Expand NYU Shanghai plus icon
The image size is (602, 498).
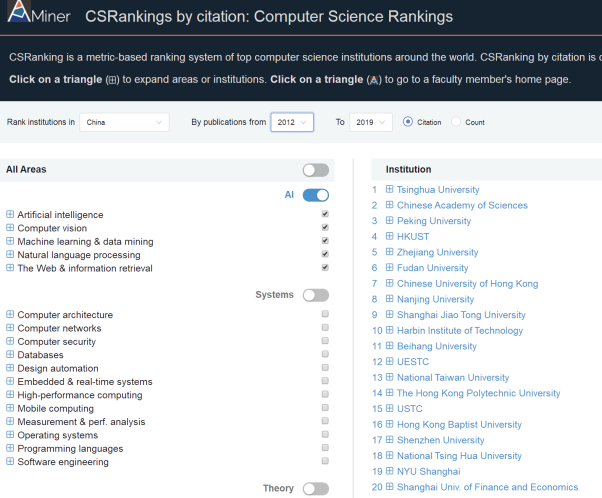click(389, 471)
